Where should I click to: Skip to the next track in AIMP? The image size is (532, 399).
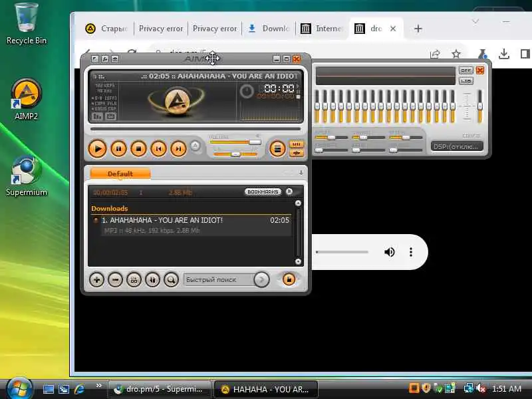[178, 149]
